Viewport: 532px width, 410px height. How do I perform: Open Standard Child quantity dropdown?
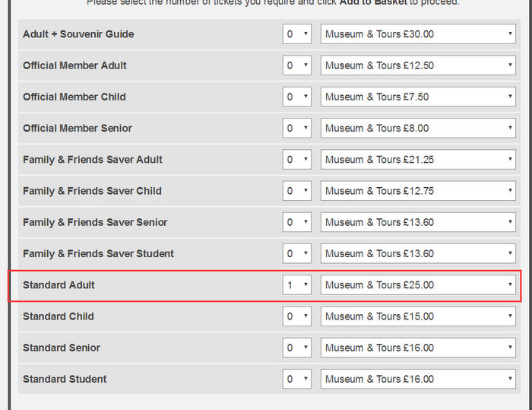[296, 316]
